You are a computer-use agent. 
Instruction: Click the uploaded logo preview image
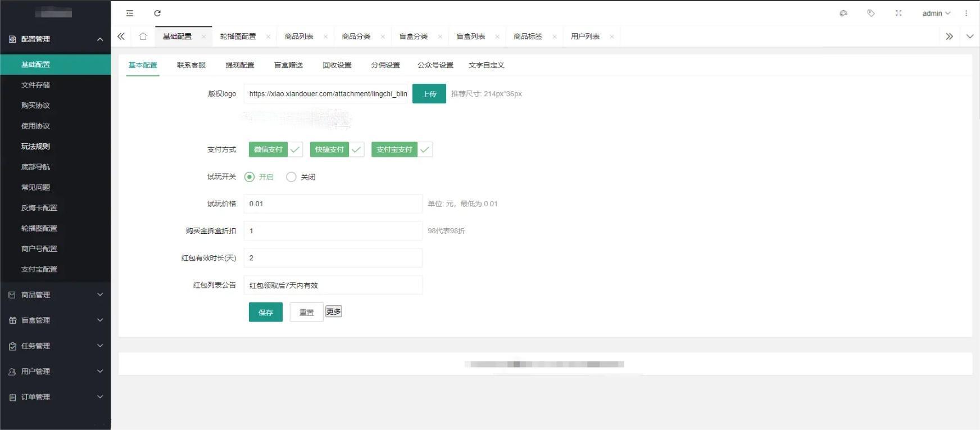pos(296,118)
